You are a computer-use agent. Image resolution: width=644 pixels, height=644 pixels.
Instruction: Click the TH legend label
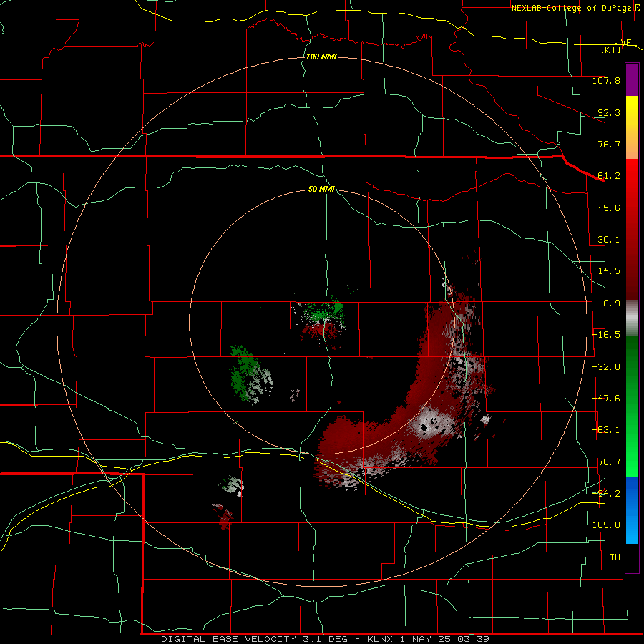[615, 557]
